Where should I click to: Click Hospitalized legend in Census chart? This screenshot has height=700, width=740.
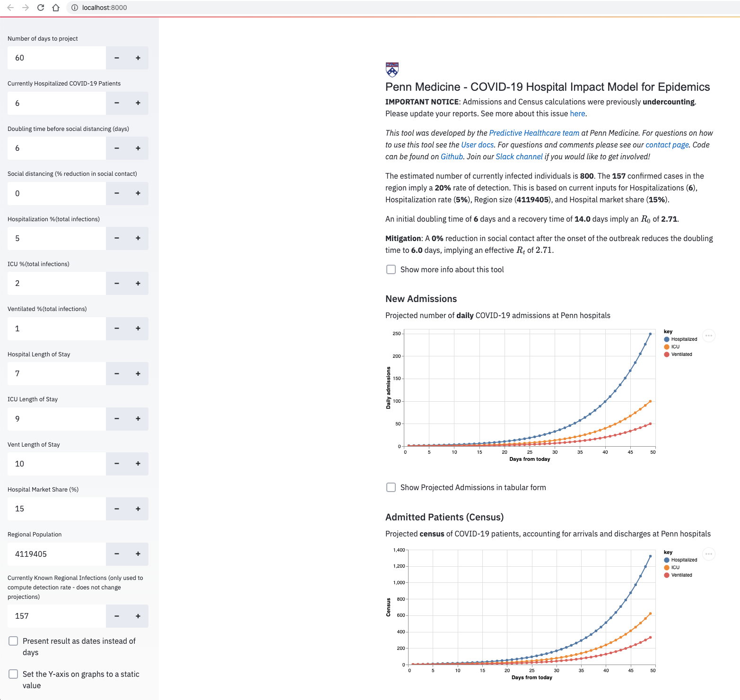(x=680, y=560)
